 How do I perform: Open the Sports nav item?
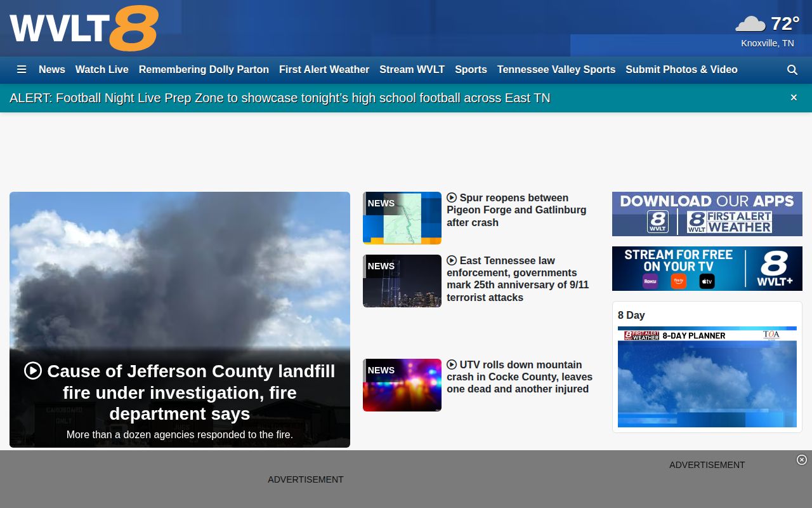(x=471, y=70)
